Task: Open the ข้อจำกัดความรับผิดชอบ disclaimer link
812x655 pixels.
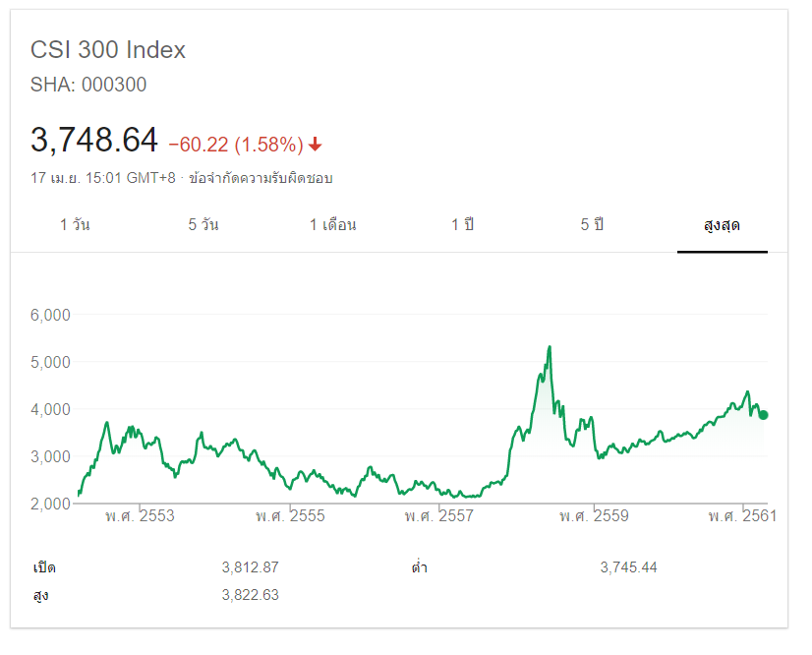Action: pos(261,178)
